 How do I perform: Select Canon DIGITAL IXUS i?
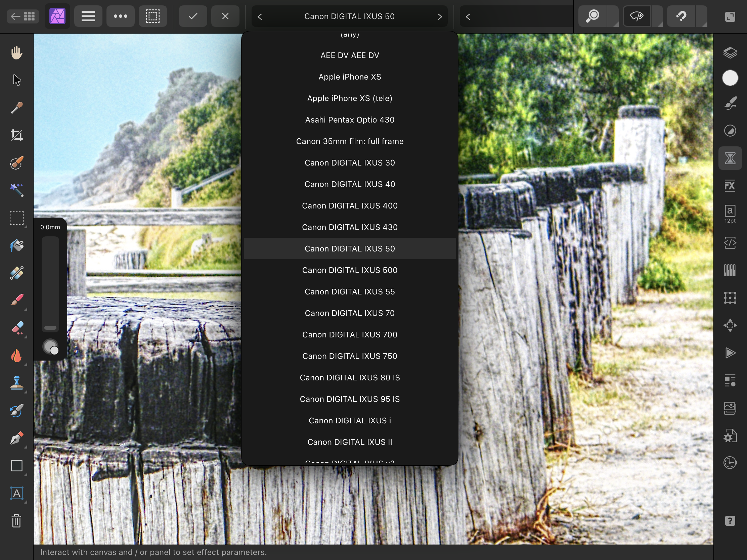[350, 421]
